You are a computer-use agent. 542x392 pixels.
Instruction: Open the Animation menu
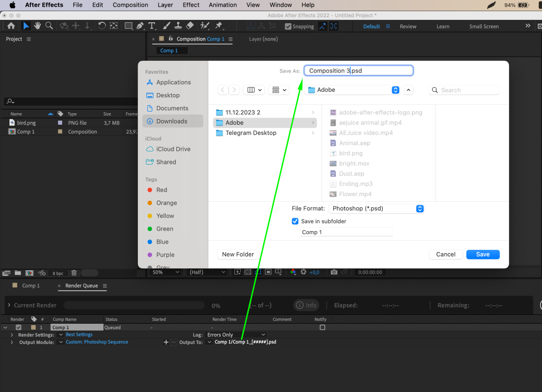223,5
